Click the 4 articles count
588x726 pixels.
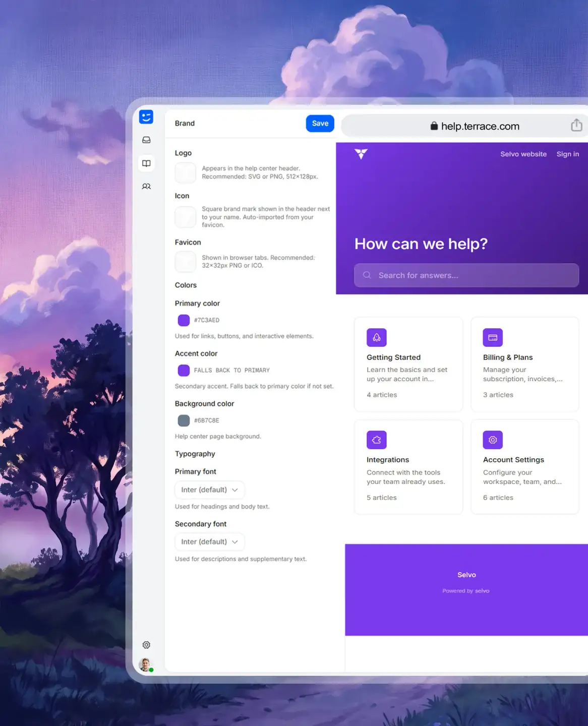point(382,395)
